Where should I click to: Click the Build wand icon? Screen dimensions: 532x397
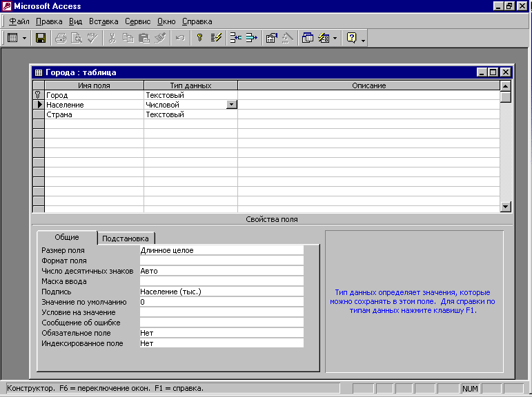tap(287, 38)
